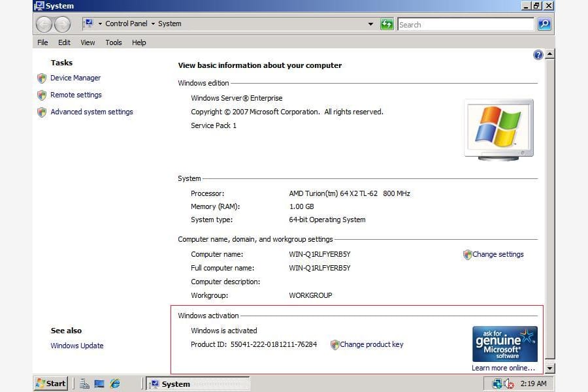
Task: Click the Windows logo monitor image
Action: click(498, 130)
